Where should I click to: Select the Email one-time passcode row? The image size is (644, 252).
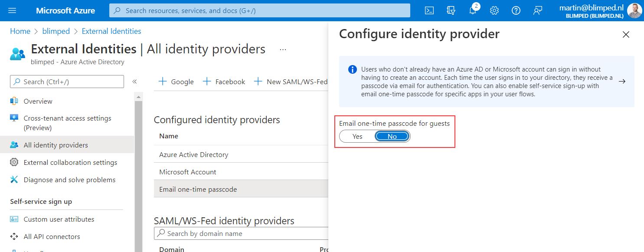click(241, 189)
